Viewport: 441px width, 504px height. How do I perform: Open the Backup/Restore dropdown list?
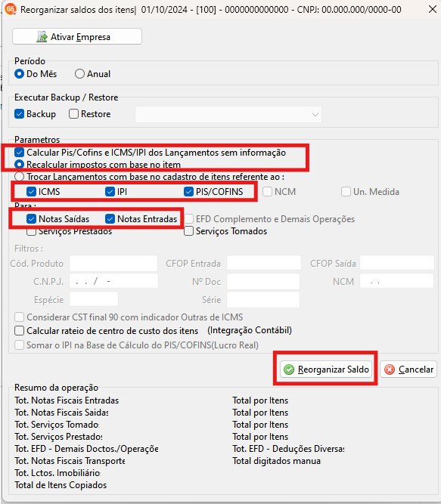tap(228, 114)
